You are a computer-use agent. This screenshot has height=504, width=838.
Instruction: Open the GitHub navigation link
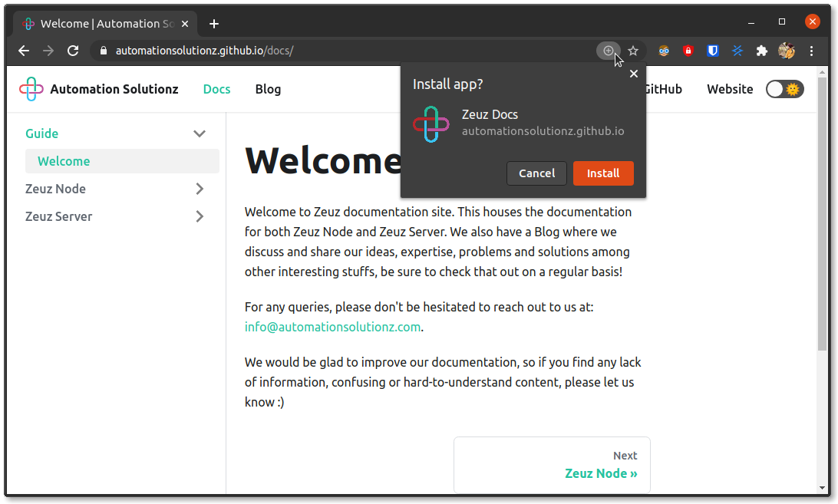(x=663, y=89)
